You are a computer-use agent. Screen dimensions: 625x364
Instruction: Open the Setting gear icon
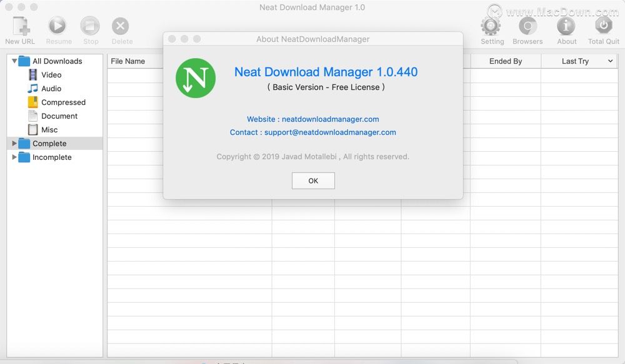(x=491, y=26)
